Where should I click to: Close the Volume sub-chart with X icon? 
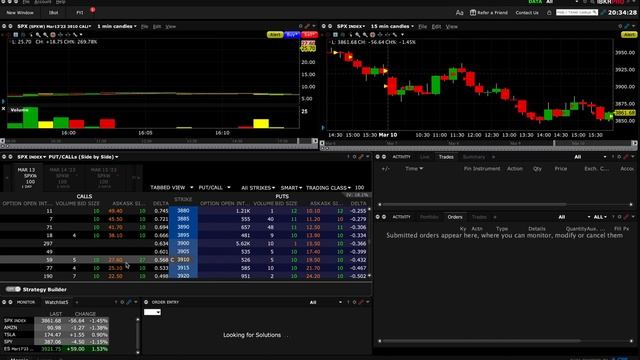[x=3, y=109]
